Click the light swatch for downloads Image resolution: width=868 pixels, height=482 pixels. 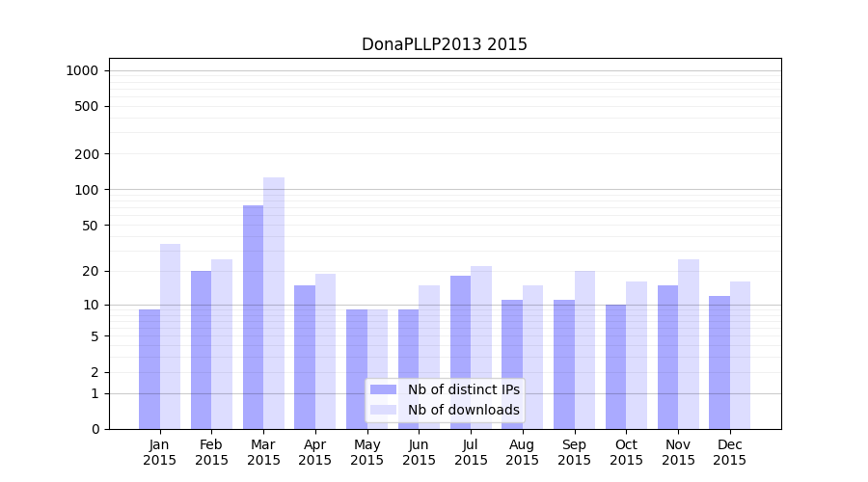coord(383,410)
